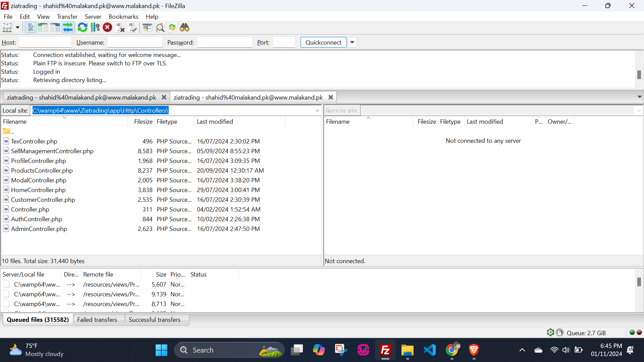Viewport: 644px width, 362px height.
Task: Open the Site Manager icon
Action: [x=7, y=27]
